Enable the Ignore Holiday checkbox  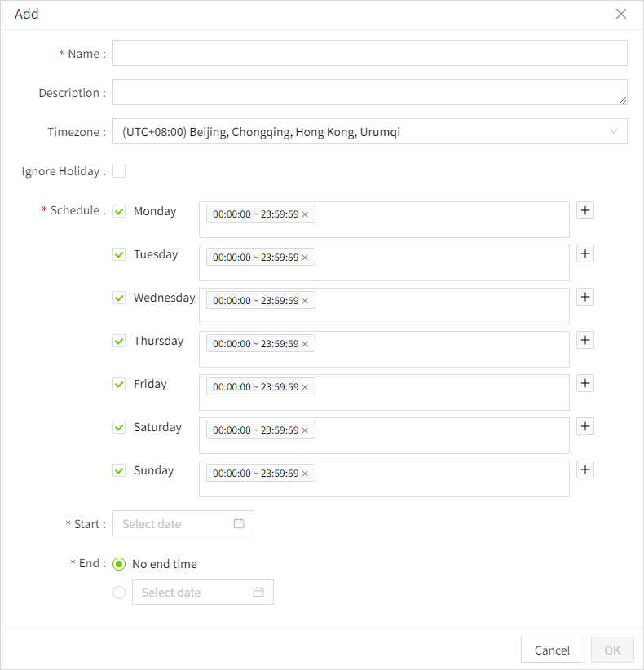[x=119, y=171]
